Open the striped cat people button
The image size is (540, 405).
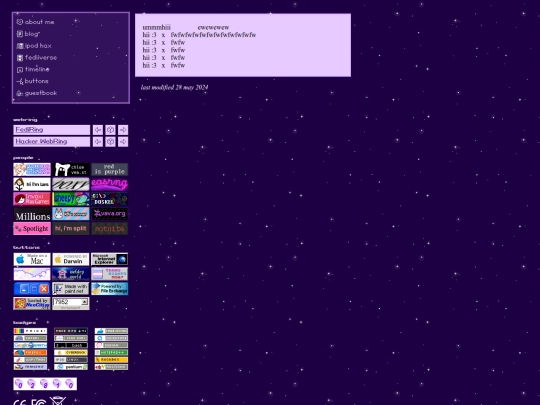pos(71,214)
